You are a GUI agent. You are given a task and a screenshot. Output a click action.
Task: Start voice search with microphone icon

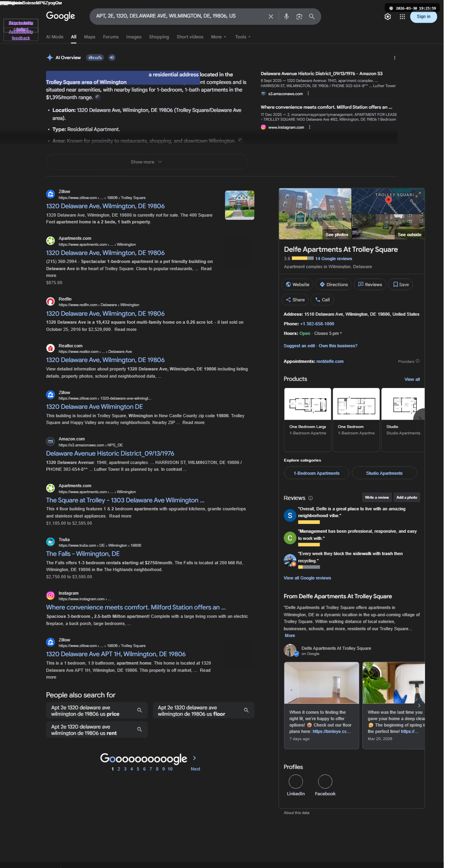coord(286,16)
